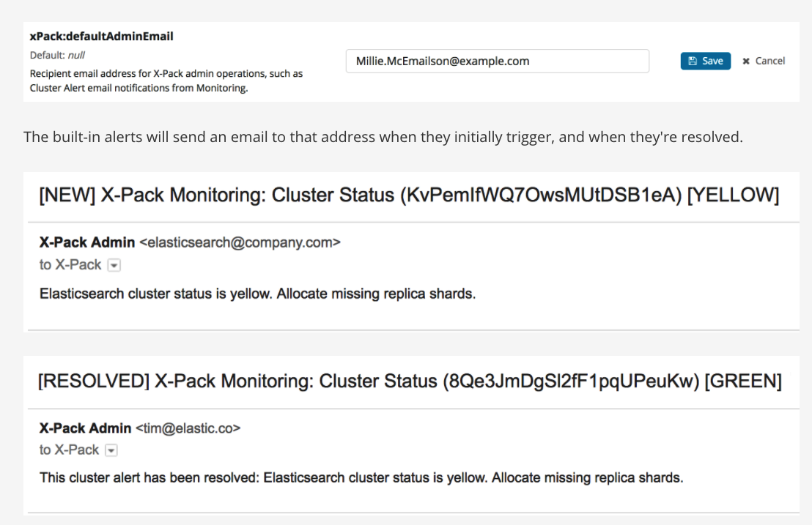The height and width of the screenshot is (525, 812).
Task: Click the recipient email description text
Action: click(166, 81)
